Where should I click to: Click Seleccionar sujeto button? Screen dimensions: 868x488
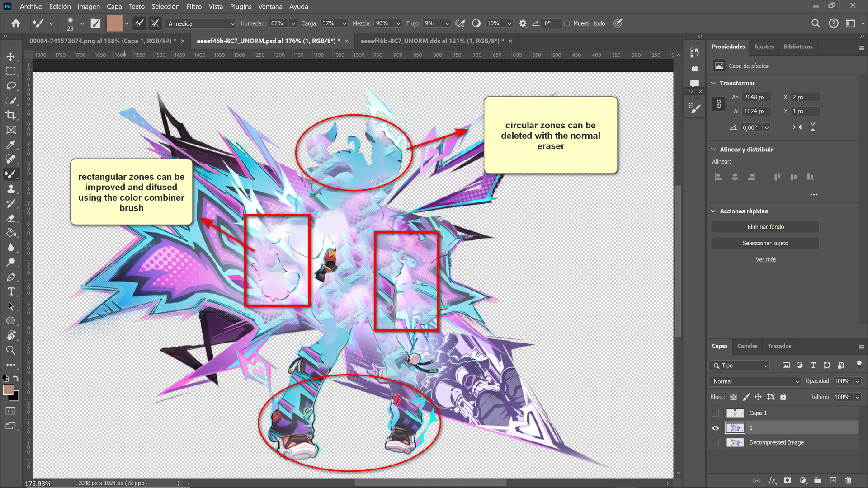click(x=765, y=243)
